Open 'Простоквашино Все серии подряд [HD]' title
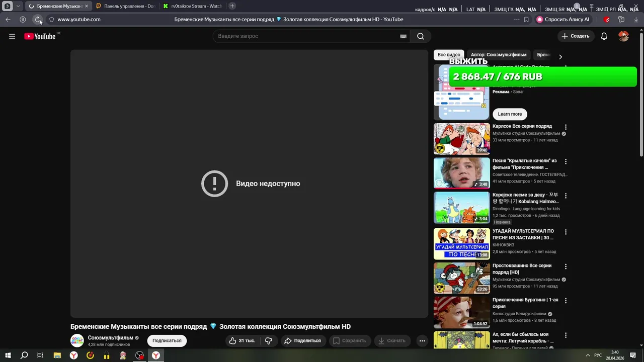This screenshot has width=644, height=362. click(x=522, y=269)
